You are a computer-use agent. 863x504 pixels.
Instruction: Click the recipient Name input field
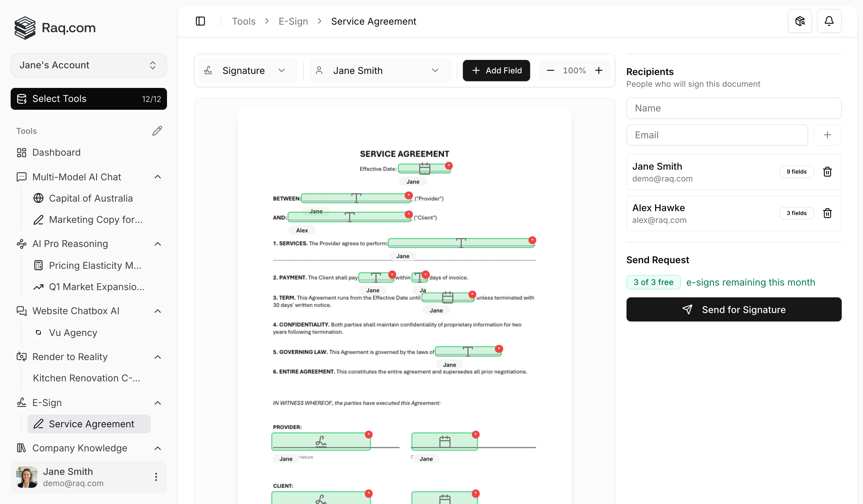click(734, 108)
